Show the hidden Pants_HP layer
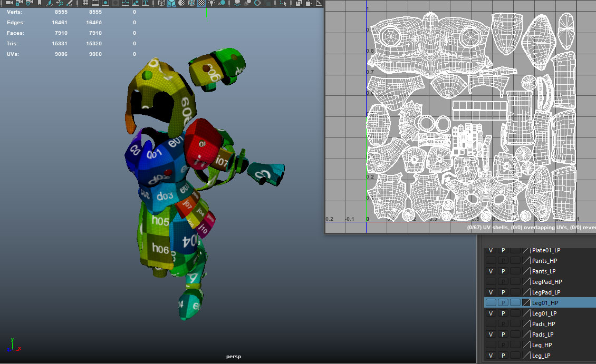 click(x=491, y=261)
